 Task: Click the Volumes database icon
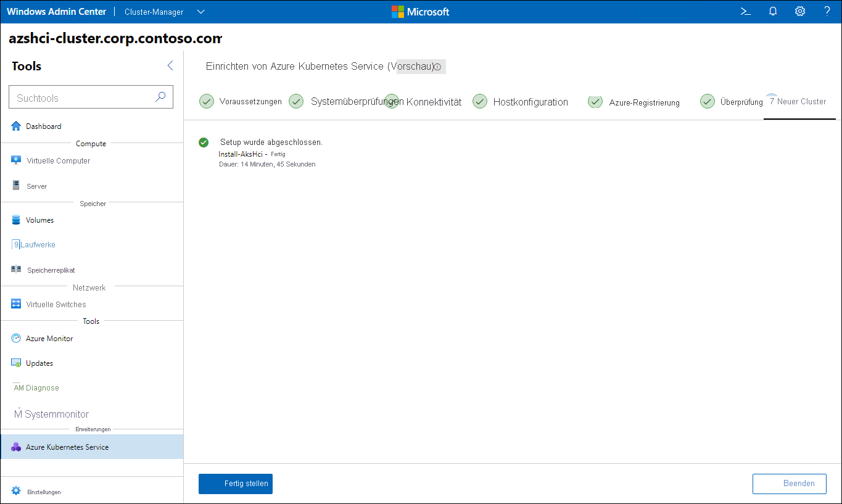[x=16, y=220]
